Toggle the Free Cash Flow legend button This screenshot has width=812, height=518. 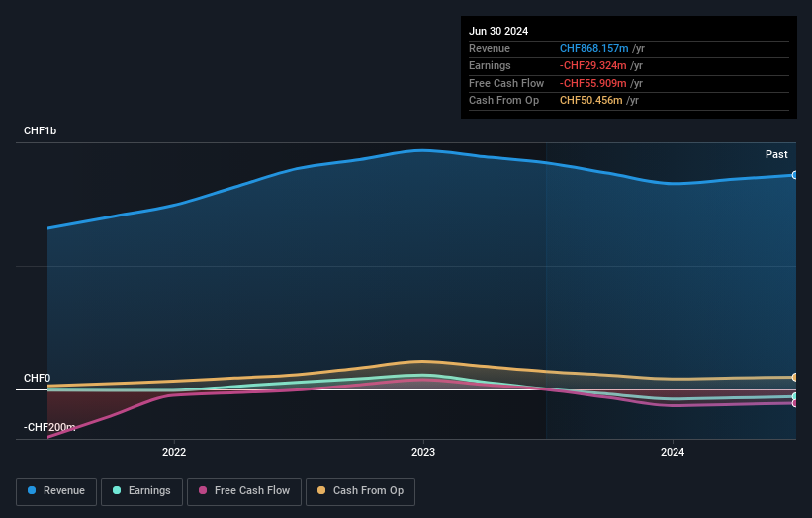(x=244, y=491)
